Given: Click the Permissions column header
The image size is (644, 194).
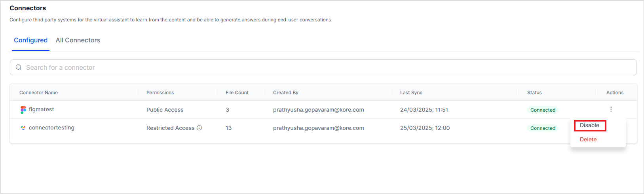Looking at the screenshot, I should (x=160, y=93).
